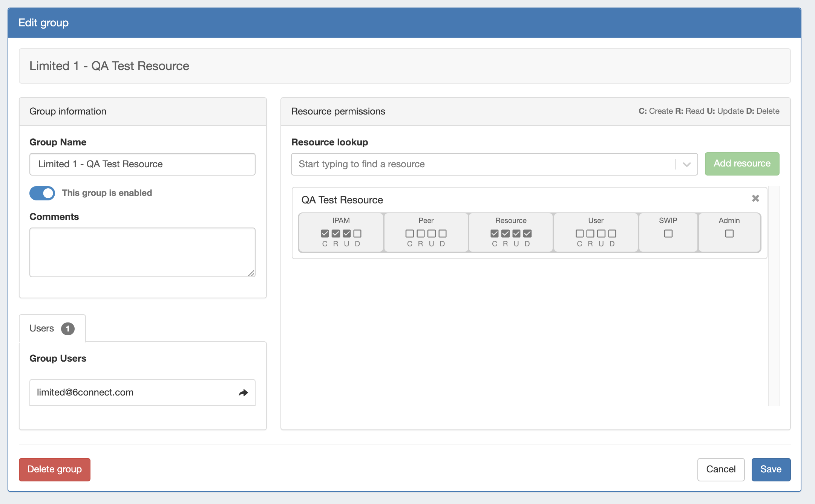Remove QA Test Resource with X icon

click(755, 198)
